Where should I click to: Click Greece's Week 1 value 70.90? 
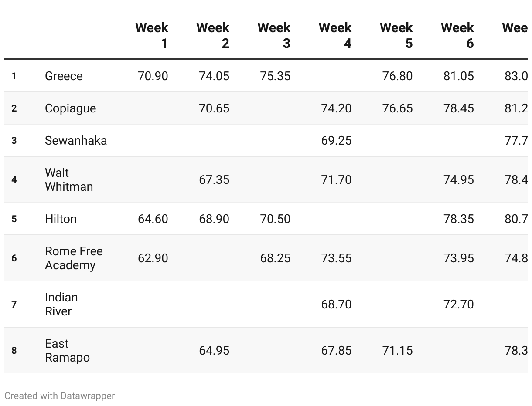point(153,76)
